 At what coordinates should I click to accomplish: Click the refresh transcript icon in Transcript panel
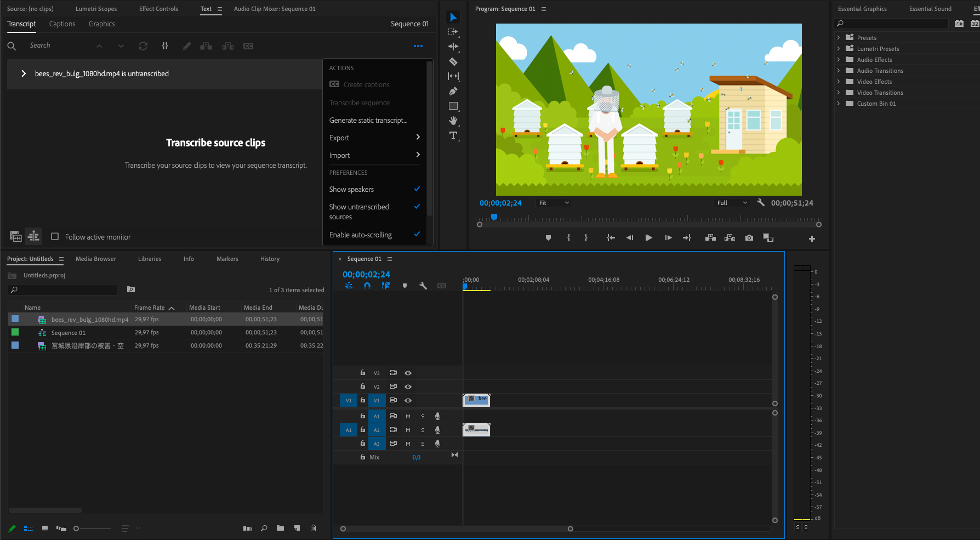[x=143, y=46]
